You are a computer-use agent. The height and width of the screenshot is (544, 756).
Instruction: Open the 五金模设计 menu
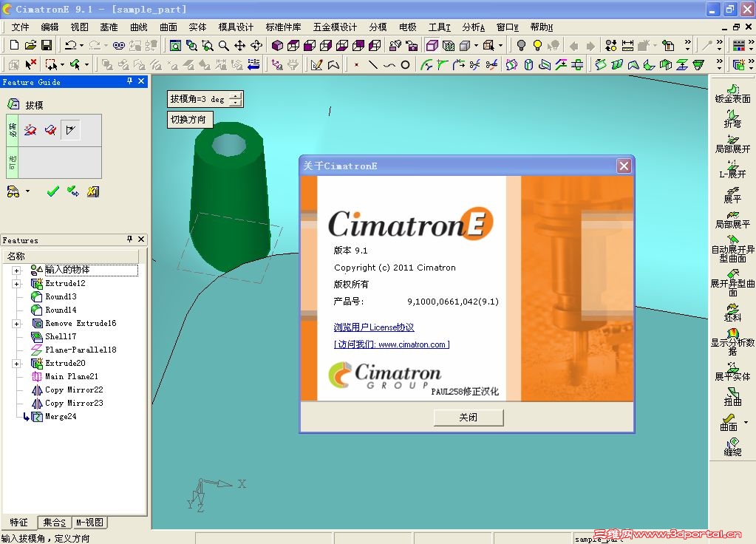tap(335, 27)
